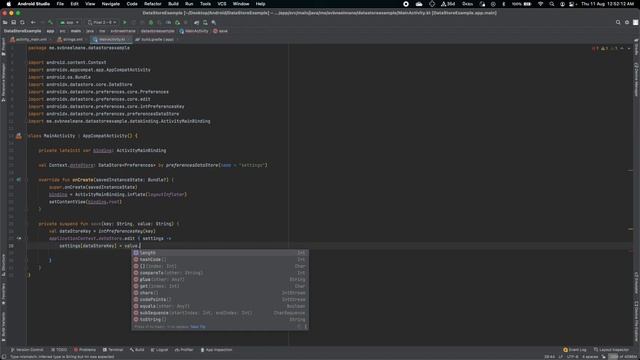640x360 pixels.
Task: Open the Event Log
Action: click(575, 350)
